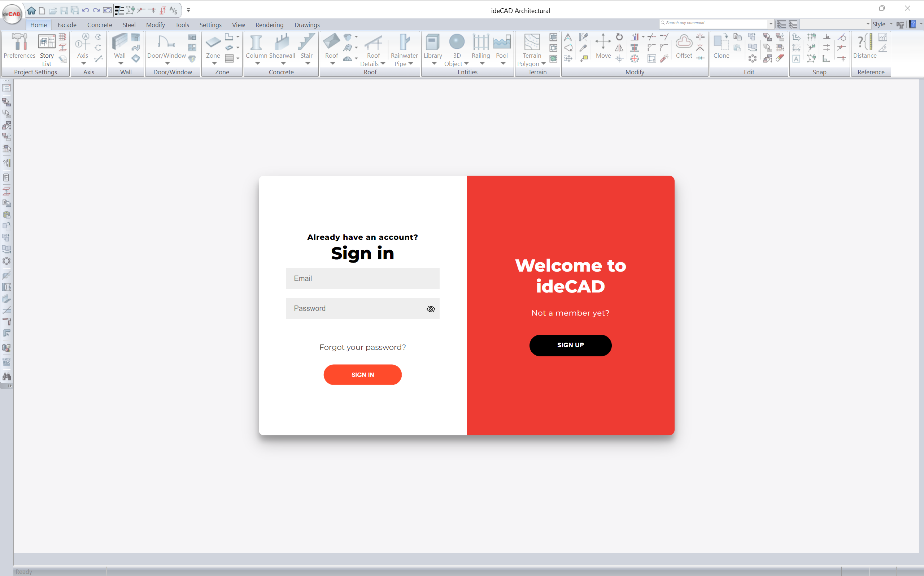Click the red SIGN IN button
Viewport: 924px width, 576px height.
pos(362,375)
